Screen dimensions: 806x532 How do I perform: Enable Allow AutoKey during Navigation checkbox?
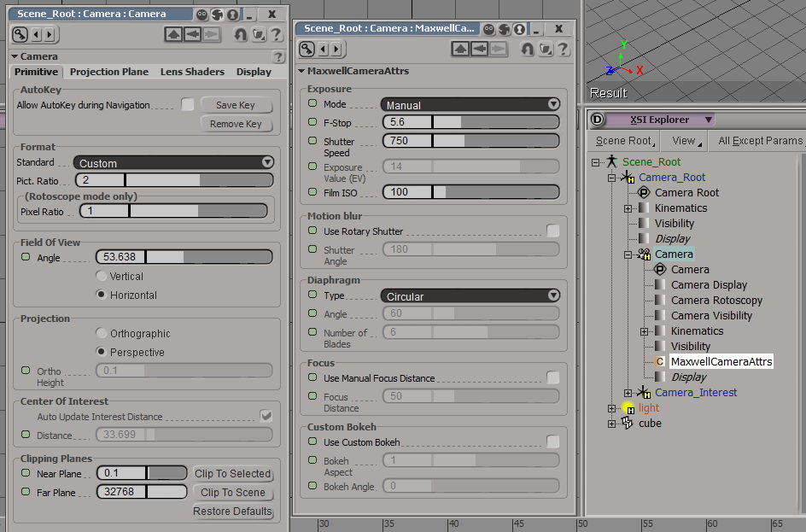tap(188, 105)
